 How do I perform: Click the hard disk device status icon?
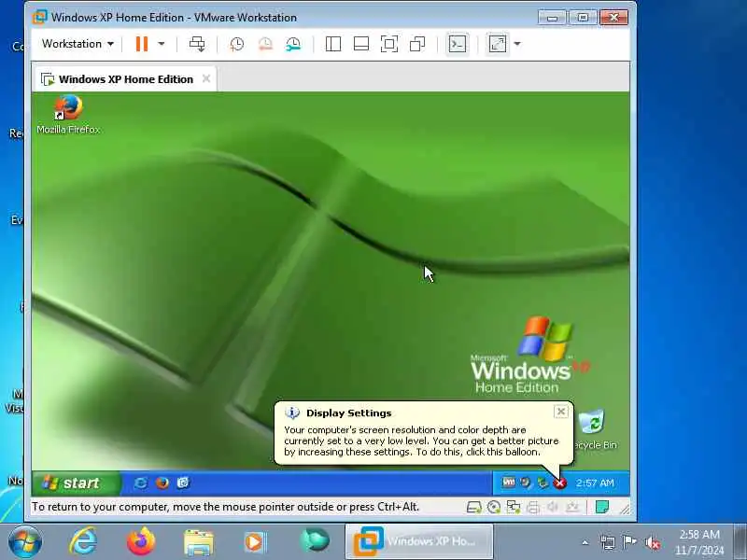(473, 508)
